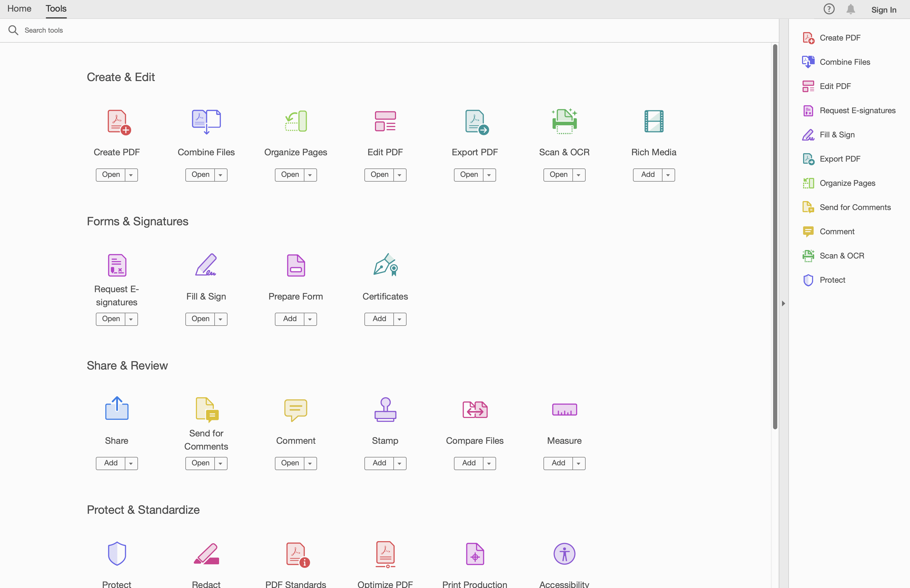Expand the dropdown arrow next to Comment Open
Image resolution: width=910 pixels, height=588 pixels.
(310, 464)
